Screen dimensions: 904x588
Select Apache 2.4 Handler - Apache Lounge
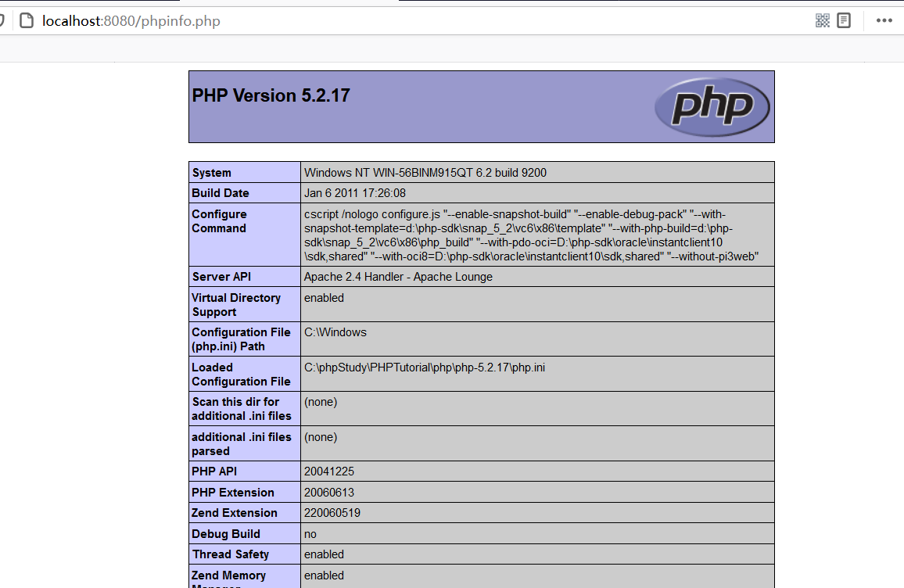(398, 277)
